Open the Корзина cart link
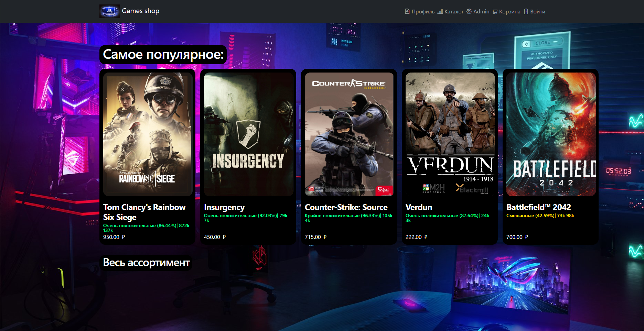644x331 pixels. [509, 12]
